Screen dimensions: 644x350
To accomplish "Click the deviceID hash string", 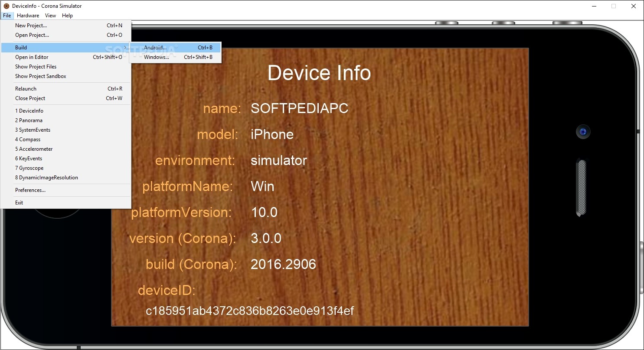I will (x=250, y=311).
